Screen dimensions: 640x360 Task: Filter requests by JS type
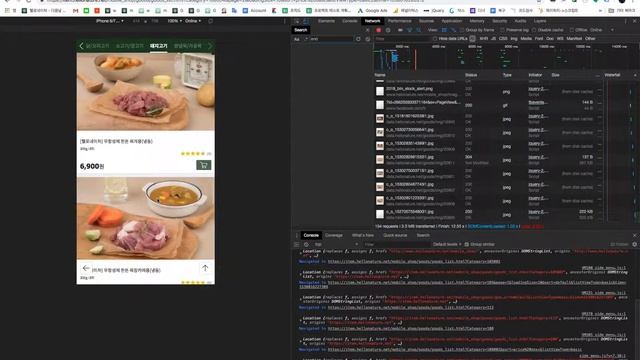tap(493, 39)
